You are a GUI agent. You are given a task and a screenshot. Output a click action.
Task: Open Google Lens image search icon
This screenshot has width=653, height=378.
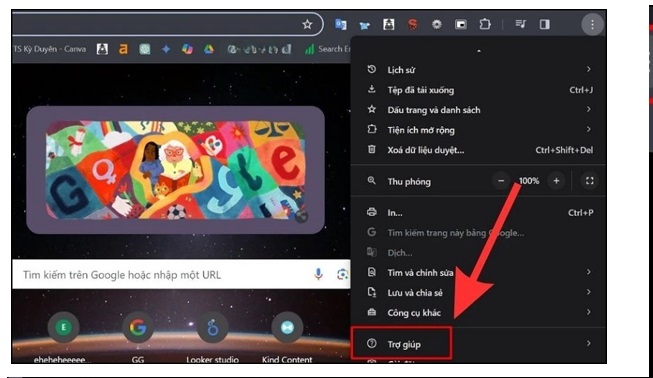pos(342,274)
